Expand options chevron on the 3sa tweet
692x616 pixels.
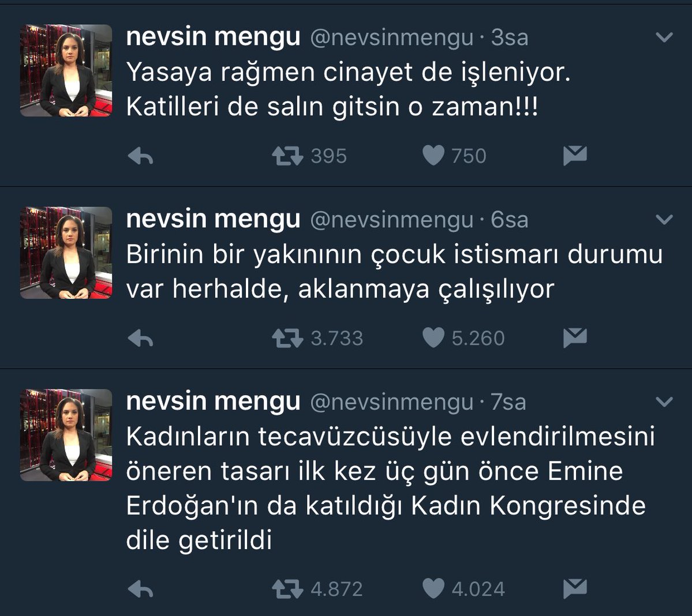[x=664, y=37]
